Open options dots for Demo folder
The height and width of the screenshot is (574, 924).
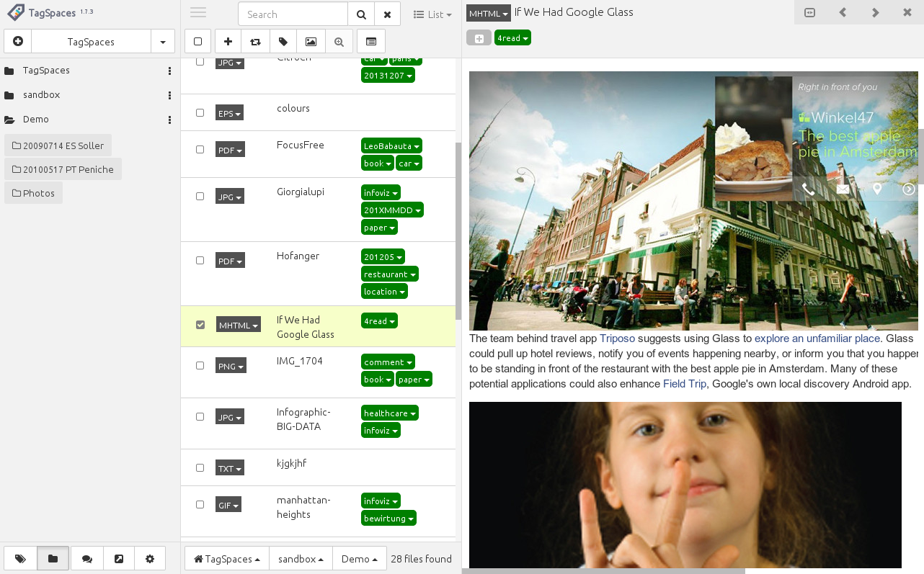pyautogui.click(x=169, y=120)
